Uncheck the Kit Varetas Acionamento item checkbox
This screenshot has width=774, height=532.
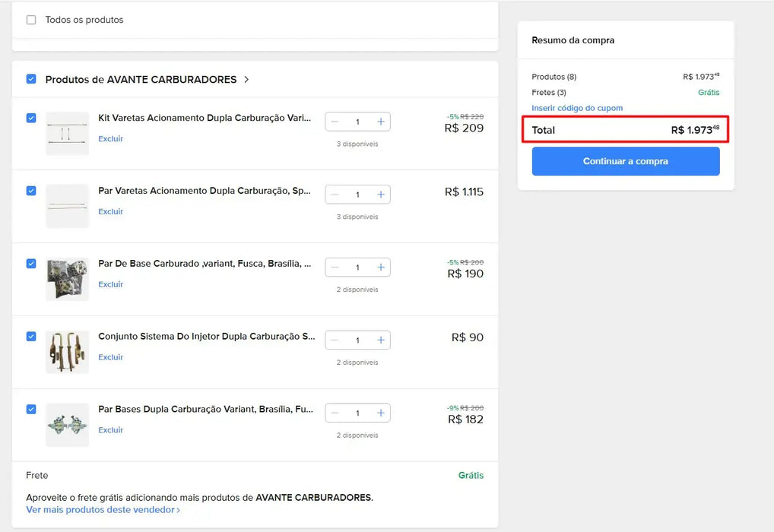tap(31, 119)
